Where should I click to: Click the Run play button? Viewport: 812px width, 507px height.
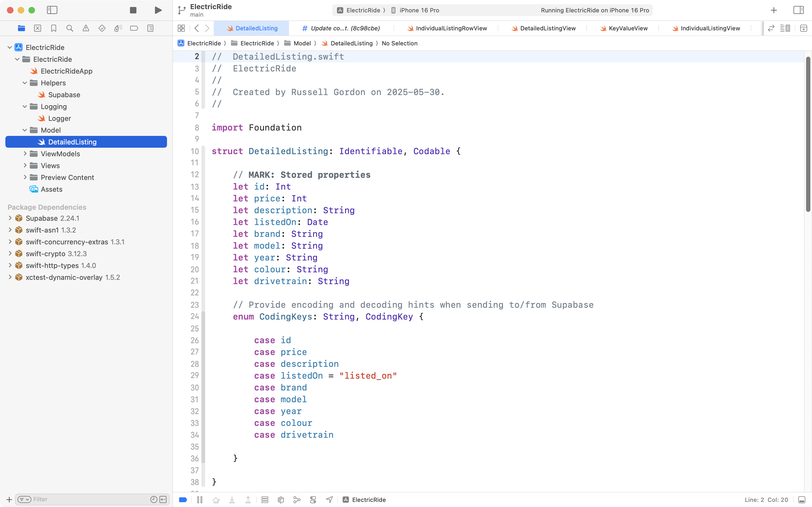(158, 10)
